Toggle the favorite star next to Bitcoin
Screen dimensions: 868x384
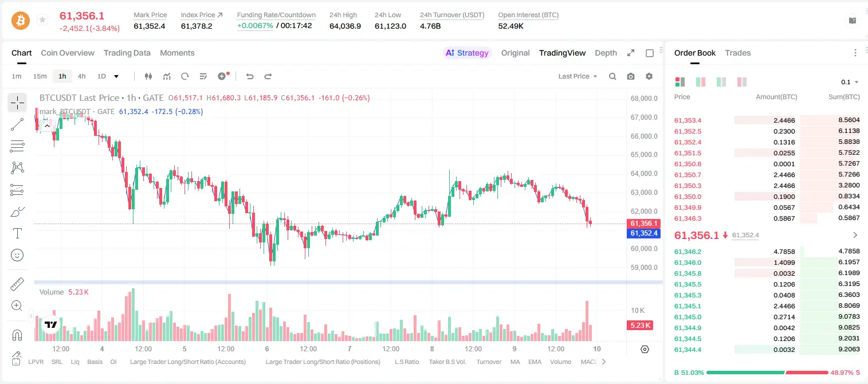coord(42,20)
